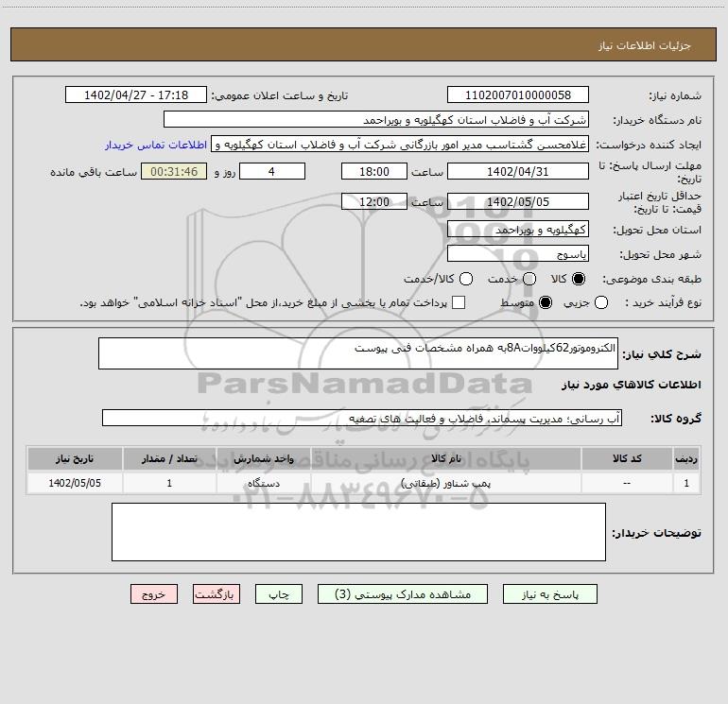728x704 pixels.
Task: Click the تاریخ نیاز column header
Action: [x=75, y=458]
